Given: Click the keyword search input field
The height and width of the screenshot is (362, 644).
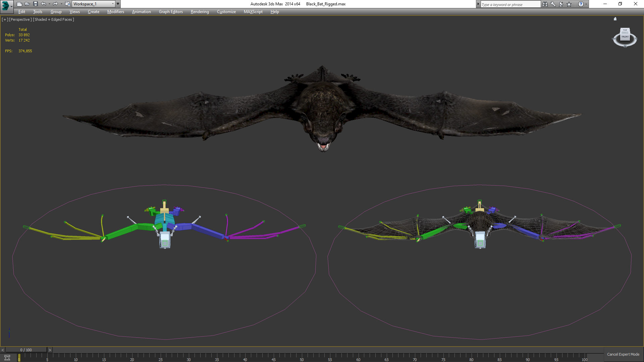Looking at the screenshot, I should click(511, 4).
